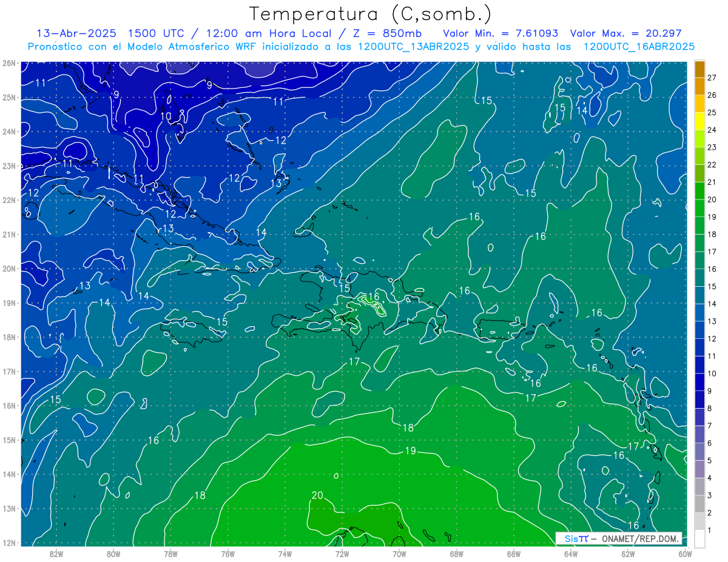Click the colorbar scale label '21'
The width and height of the screenshot is (728, 562).
coord(712,182)
